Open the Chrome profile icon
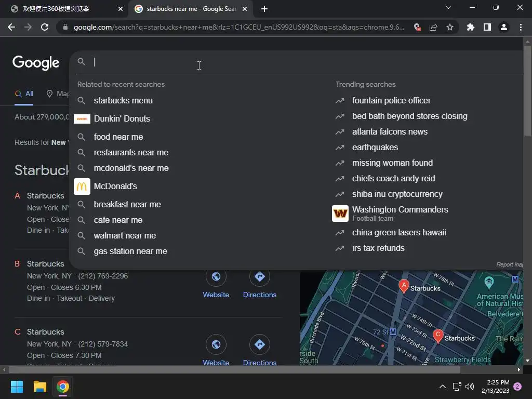 tap(504, 27)
